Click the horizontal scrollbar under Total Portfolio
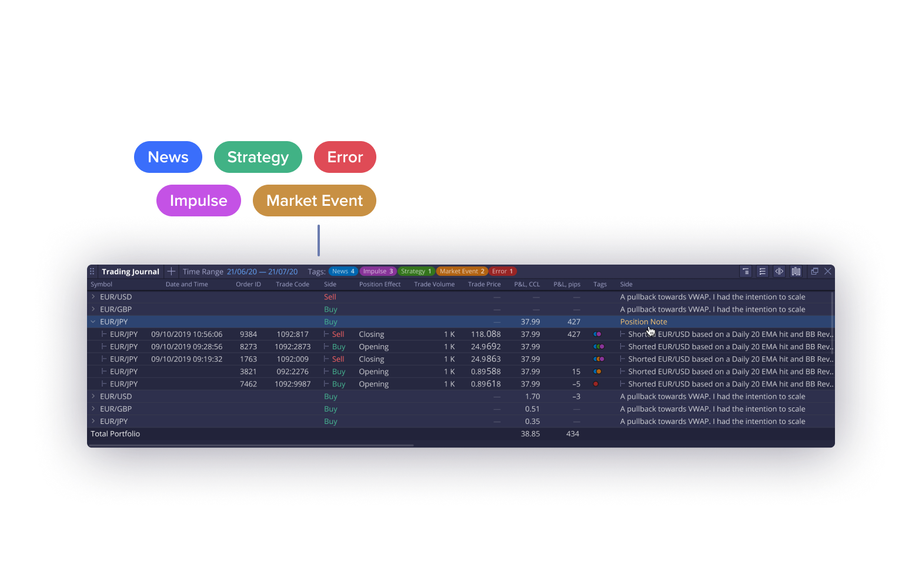Image resolution: width=922 pixels, height=588 pixels. click(x=251, y=445)
